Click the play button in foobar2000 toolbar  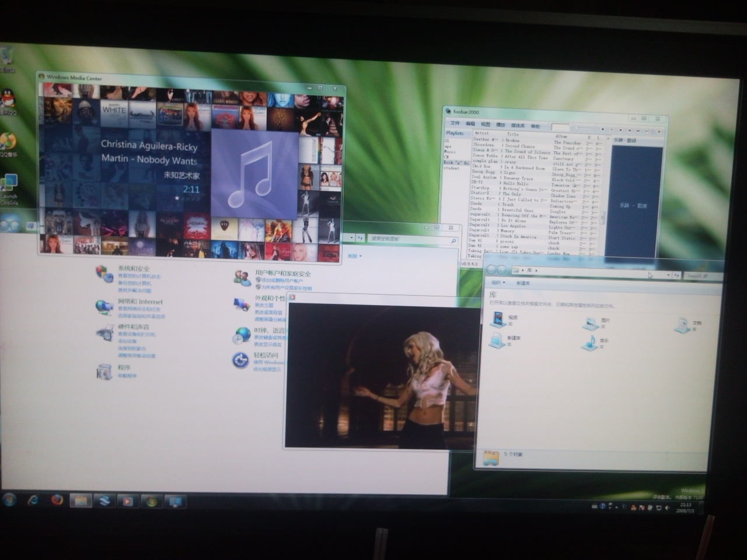620,130
